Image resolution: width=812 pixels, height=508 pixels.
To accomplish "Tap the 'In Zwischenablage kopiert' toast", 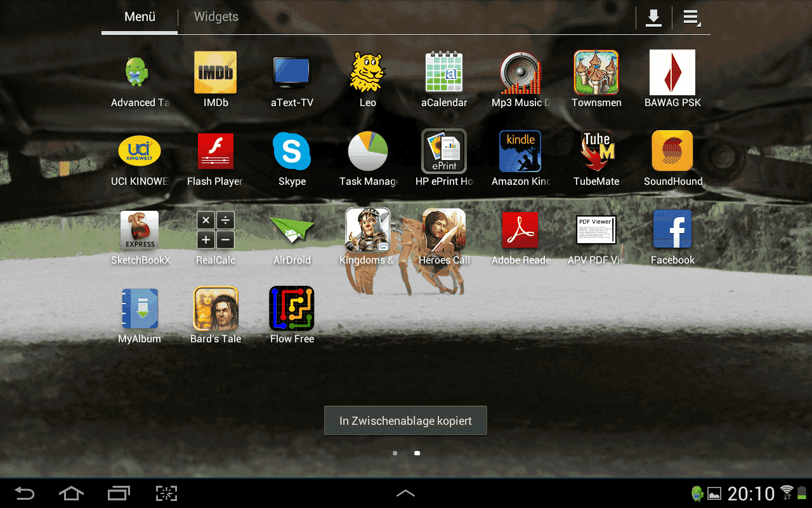I will pyautogui.click(x=405, y=420).
